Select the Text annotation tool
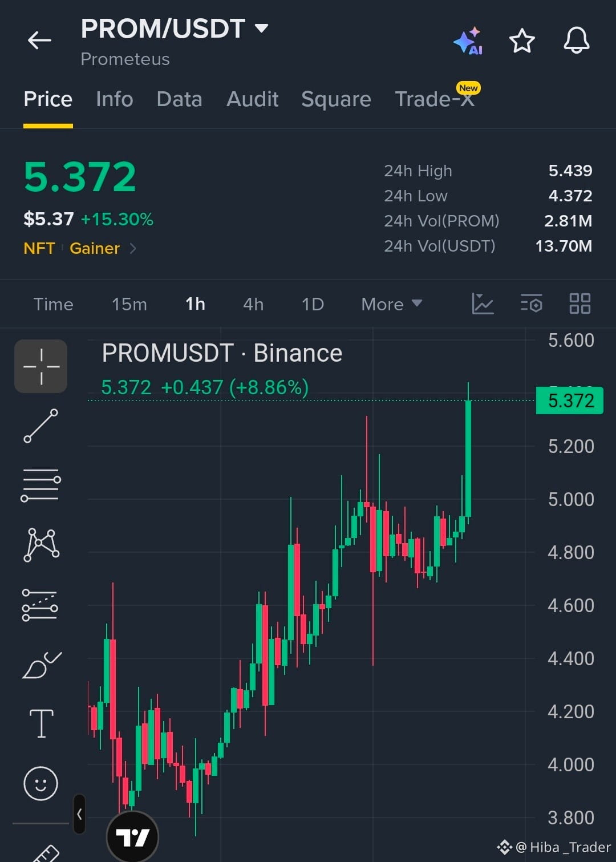This screenshot has width=616, height=862. (41, 723)
